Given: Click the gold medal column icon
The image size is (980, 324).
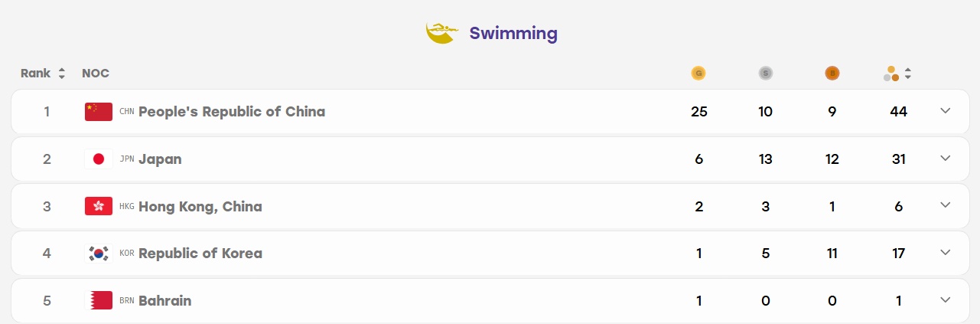Looking at the screenshot, I should (698, 74).
